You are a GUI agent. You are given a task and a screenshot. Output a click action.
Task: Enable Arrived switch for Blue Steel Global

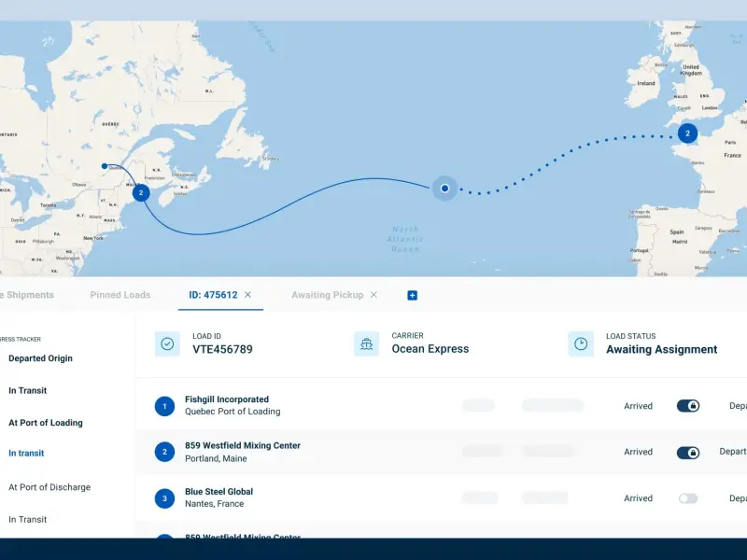click(688, 498)
